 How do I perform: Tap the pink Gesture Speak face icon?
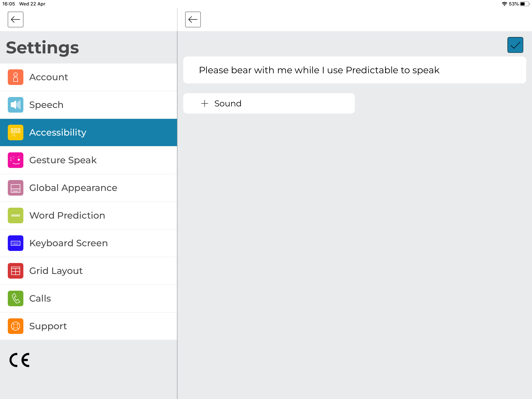pyautogui.click(x=15, y=160)
